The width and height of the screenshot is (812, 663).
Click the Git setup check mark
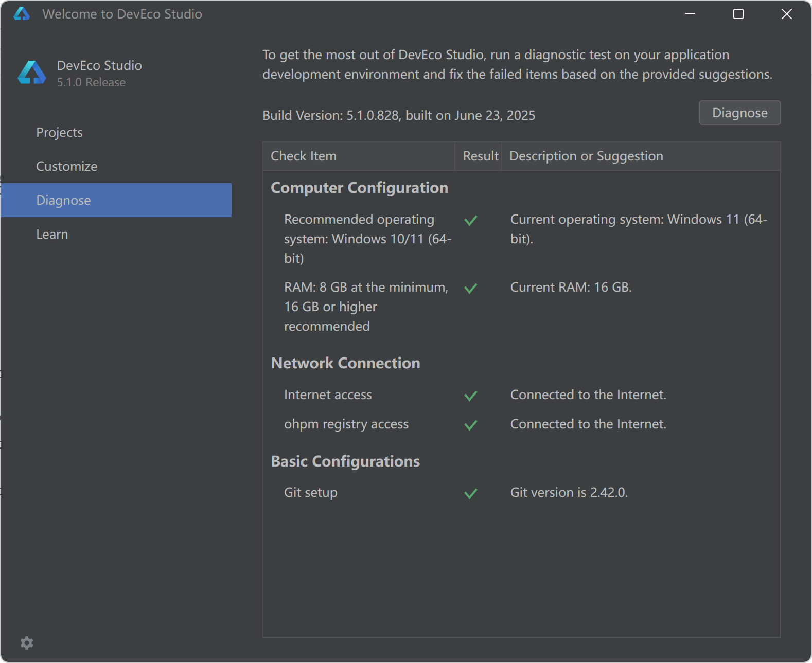click(x=471, y=494)
